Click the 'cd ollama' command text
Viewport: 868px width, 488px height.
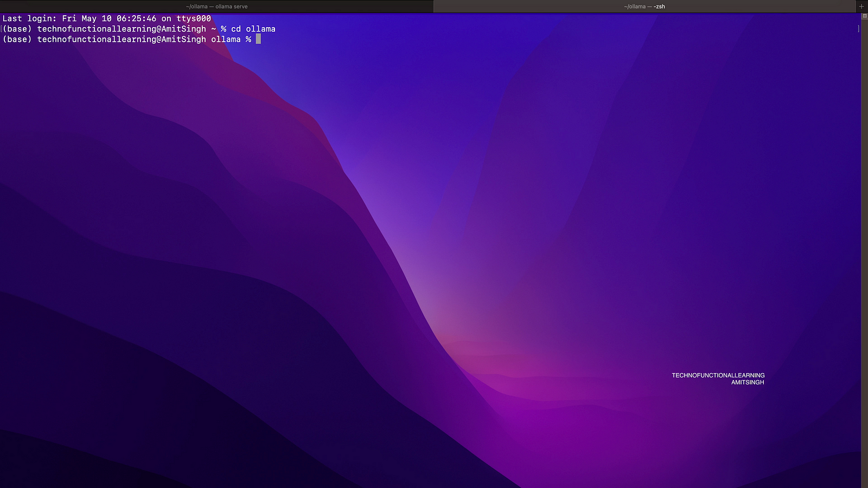point(253,29)
